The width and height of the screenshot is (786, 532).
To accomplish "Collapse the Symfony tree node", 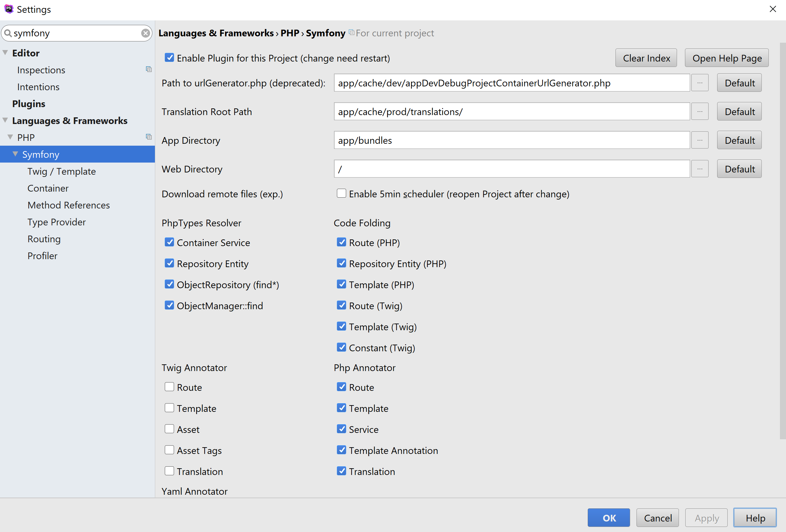I will (16, 154).
